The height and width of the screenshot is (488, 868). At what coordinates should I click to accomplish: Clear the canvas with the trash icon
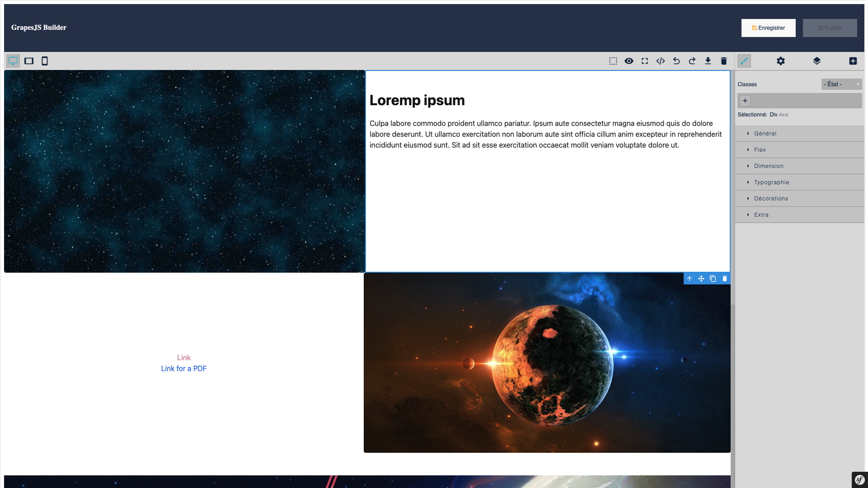point(724,61)
